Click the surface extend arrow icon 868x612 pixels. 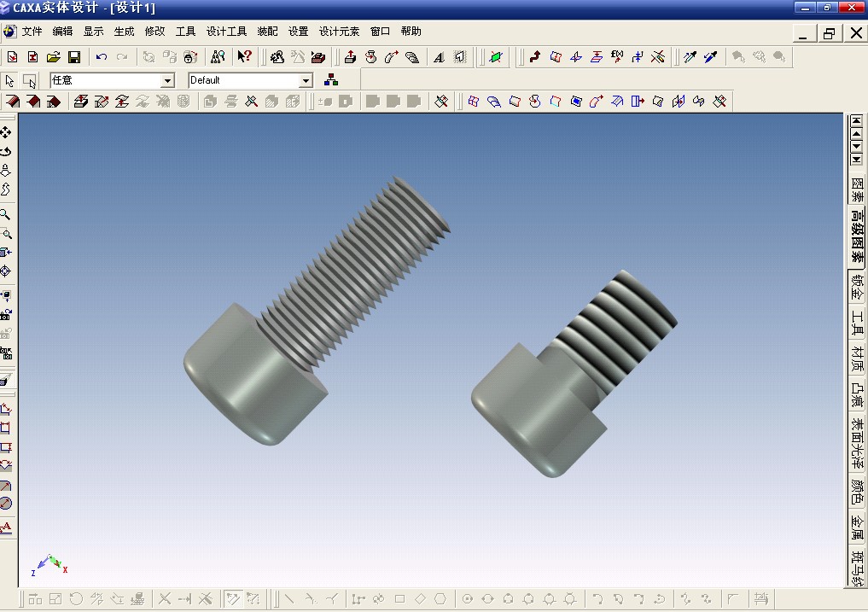pos(638,102)
